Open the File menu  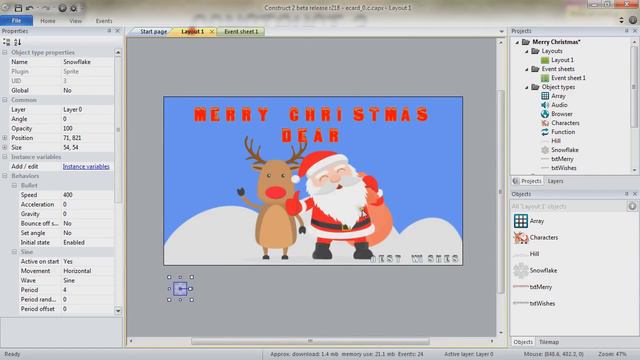click(x=16, y=20)
